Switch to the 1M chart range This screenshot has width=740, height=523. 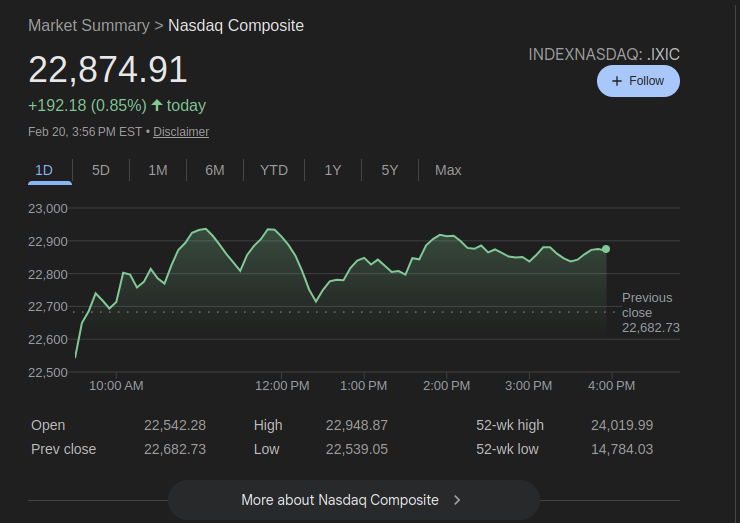pyautogui.click(x=158, y=170)
